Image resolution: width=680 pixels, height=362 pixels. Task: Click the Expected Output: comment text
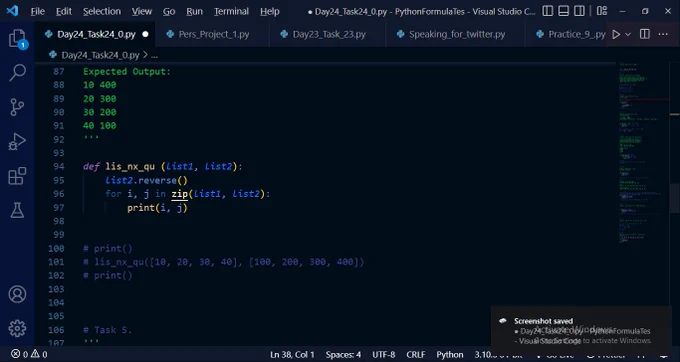coord(127,72)
